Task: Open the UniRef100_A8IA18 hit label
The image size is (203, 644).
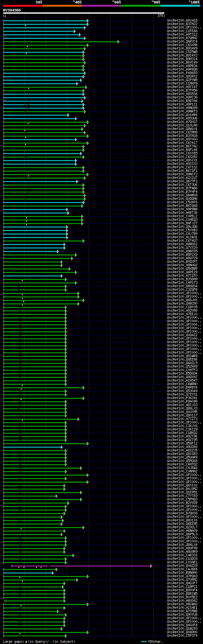Action: (182, 21)
